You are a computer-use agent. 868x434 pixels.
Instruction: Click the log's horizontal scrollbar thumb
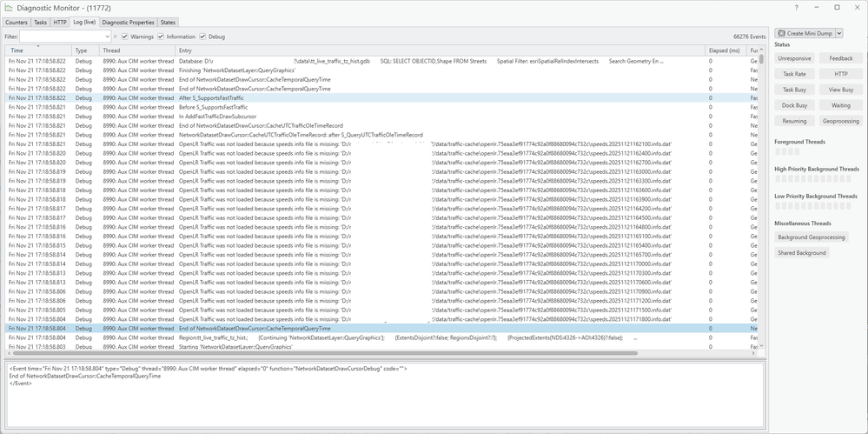click(324, 353)
